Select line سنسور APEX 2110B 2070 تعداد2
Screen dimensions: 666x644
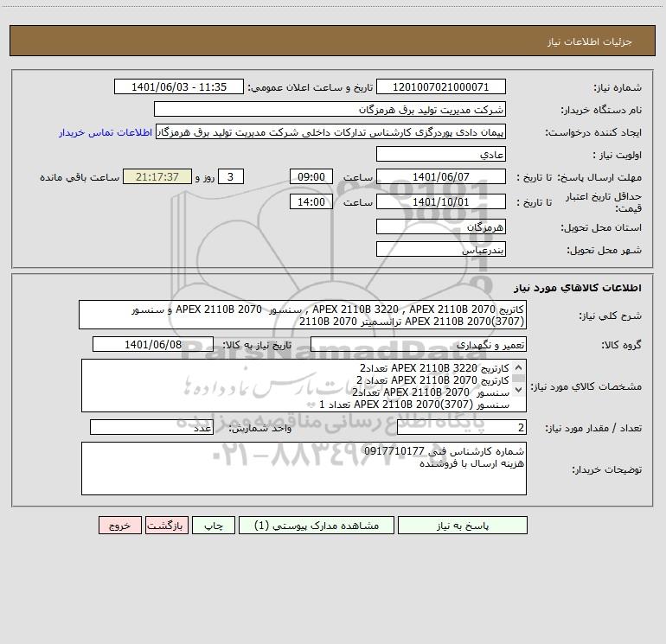pyautogui.click(x=430, y=392)
